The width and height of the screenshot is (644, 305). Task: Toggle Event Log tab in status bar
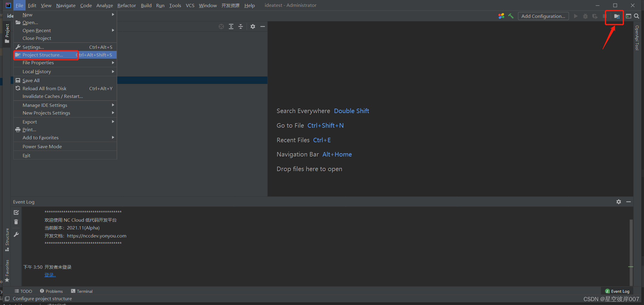[x=618, y=291]
